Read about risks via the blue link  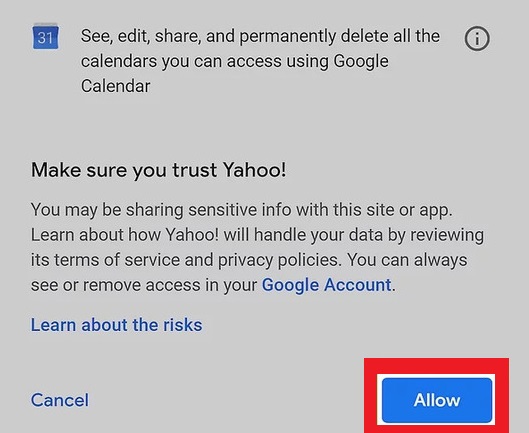pyautogui.click(x=116, y=325)
